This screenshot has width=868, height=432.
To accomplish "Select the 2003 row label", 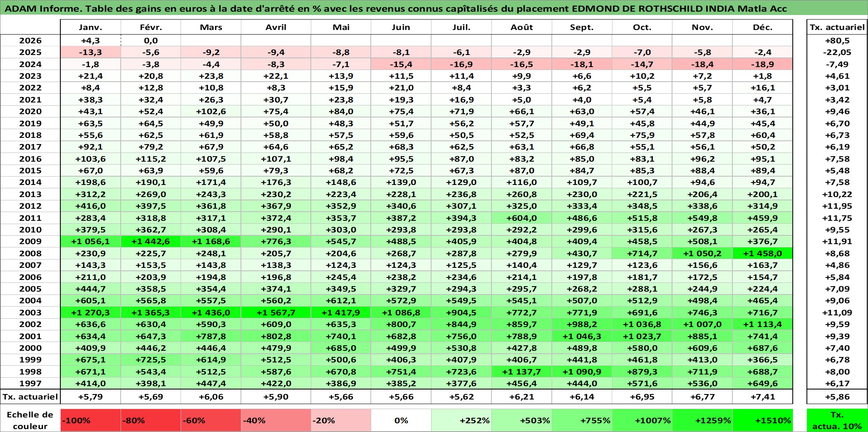I will [30, 312].
